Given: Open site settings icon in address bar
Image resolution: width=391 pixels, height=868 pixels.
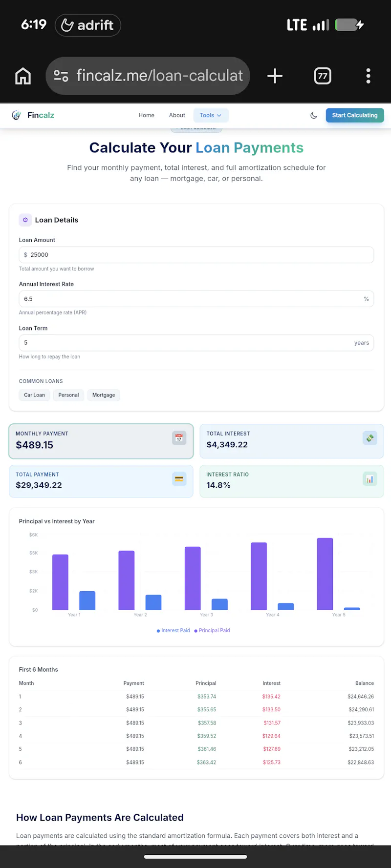Looking at the screenshot, I should (61, 76).
